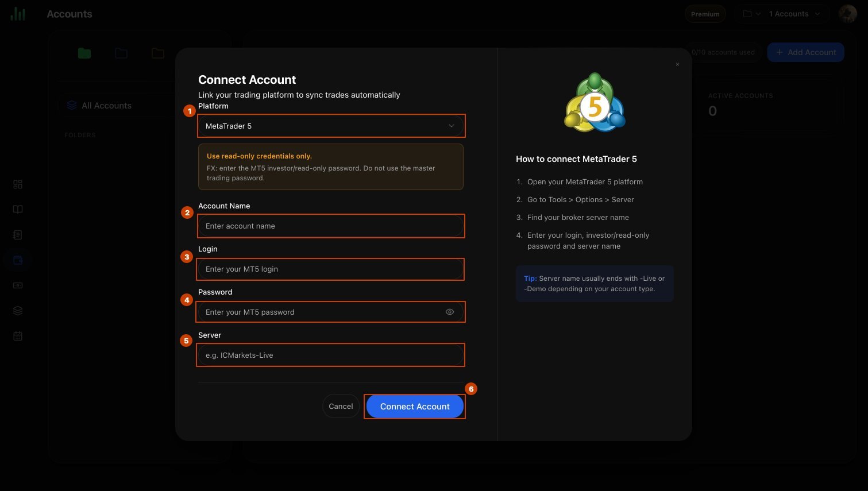Open the notebook icon in sidebar
Image resolution: width=868 pixels, height=491 pixels.
(18, 235)
